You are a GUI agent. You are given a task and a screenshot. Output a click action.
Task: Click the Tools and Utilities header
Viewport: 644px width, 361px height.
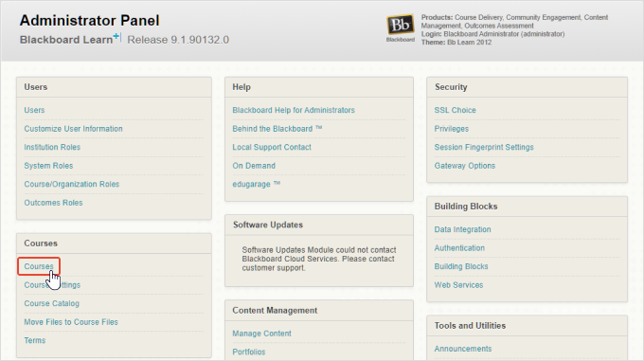click(527, 326)
